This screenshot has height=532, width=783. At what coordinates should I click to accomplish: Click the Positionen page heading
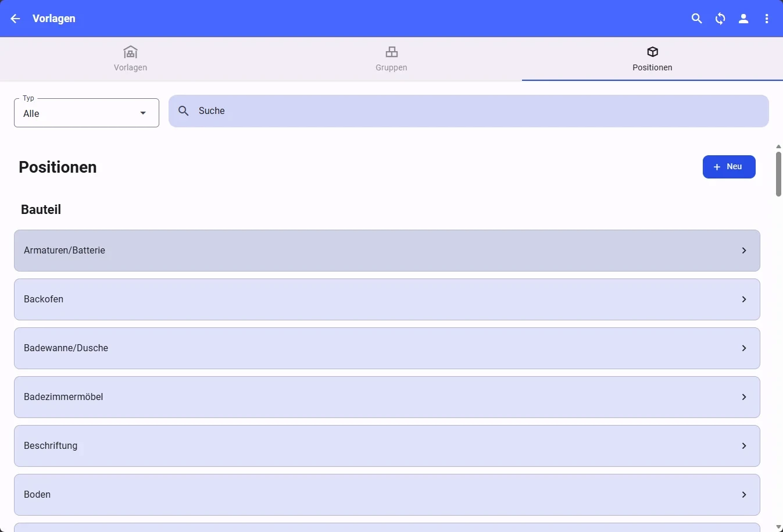58,167
